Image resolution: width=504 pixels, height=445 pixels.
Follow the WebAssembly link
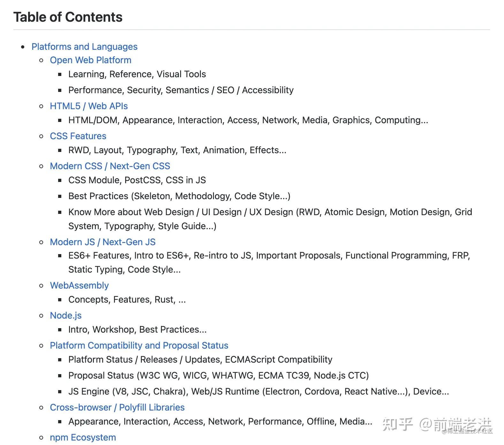(x=79, y=285)
